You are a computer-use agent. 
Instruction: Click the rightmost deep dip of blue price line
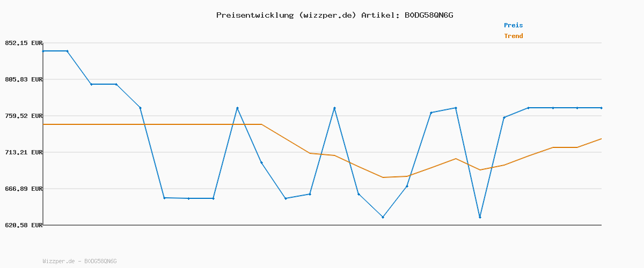point(480,217)
